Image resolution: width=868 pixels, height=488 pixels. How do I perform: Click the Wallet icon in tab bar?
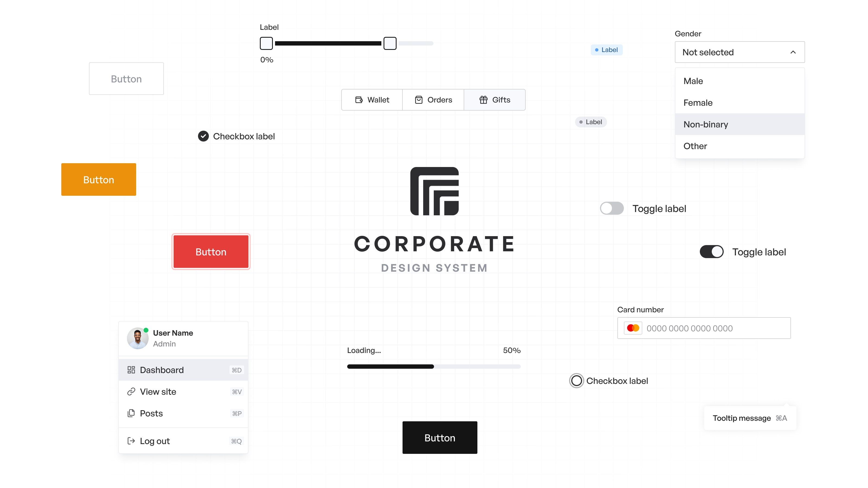[x=359, y=99]
